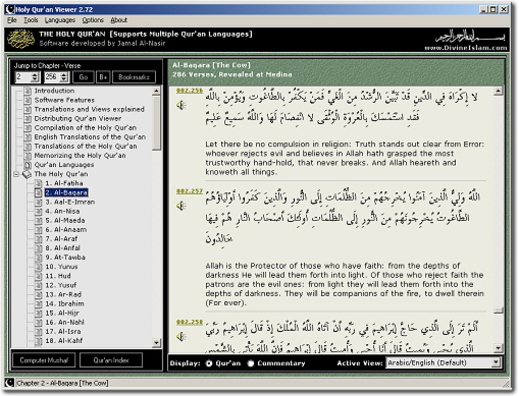Select 6. Al-Anaam chapter
Viewport: 519px width, 396px height.
click(66, 230)
